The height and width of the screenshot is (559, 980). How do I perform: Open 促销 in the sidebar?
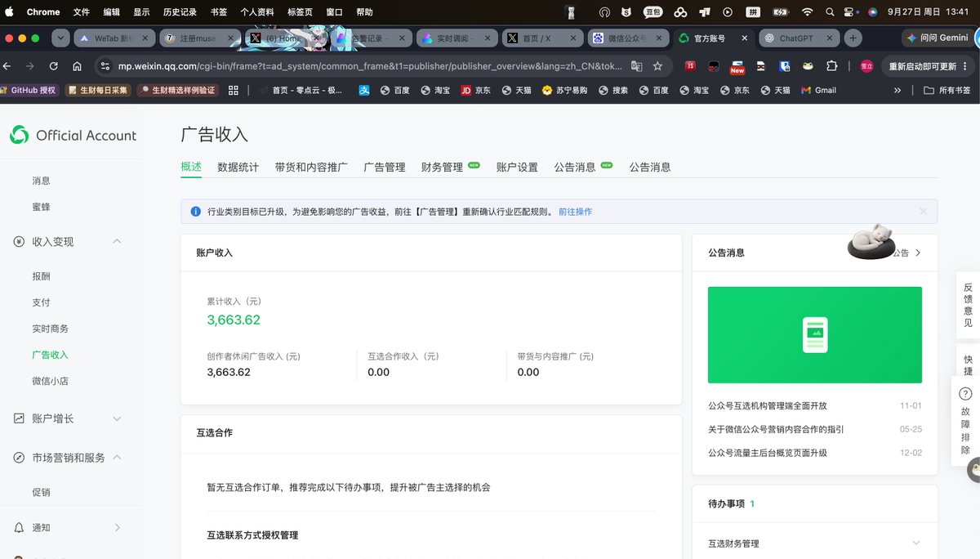pyautogui.click(x=41, y=492)
